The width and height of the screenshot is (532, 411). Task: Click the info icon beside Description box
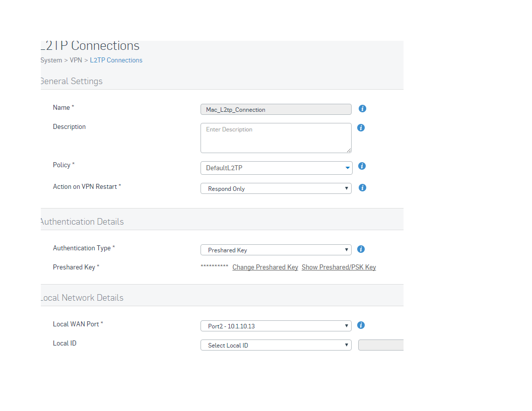click(x=361, y=128)
